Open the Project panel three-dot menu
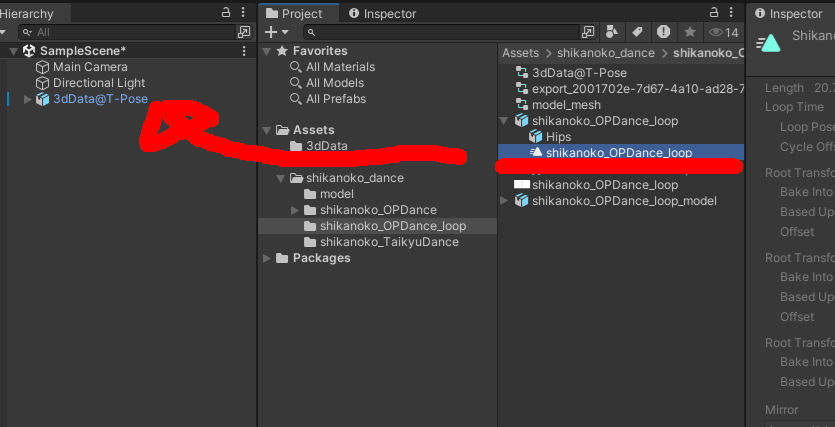This screenshot has width=835, height=427. (732, 13)
